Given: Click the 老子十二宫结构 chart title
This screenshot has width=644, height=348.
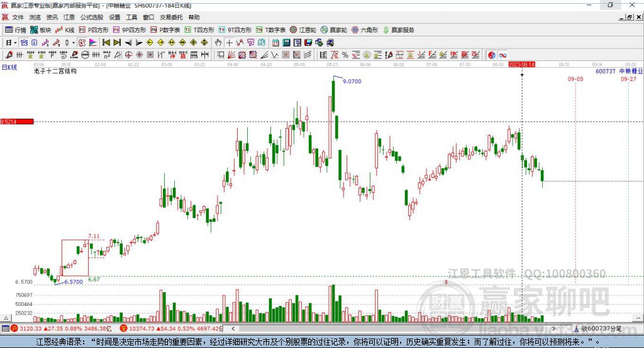Looking at the screenshot, I should 55,71.
